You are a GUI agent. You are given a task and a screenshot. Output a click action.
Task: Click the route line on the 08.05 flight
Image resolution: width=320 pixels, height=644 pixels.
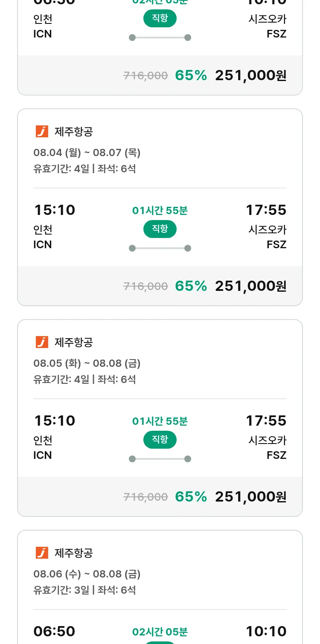[160, 459]
